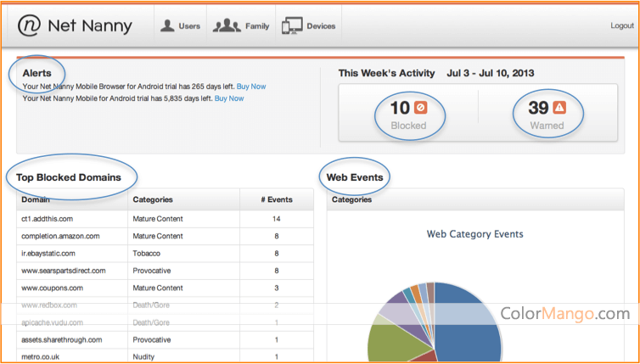
Task: Click the dark red pie slice
Action: (424, 357)
